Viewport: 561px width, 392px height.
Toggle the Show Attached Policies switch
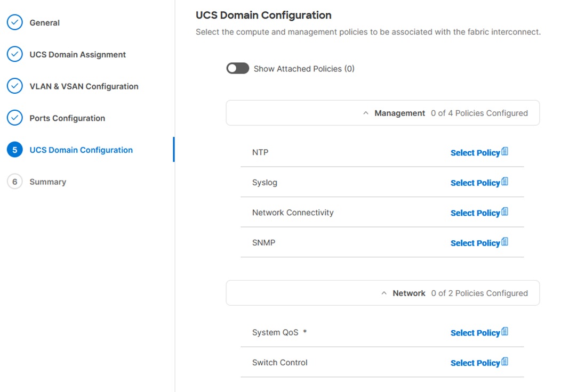point(237,68)
